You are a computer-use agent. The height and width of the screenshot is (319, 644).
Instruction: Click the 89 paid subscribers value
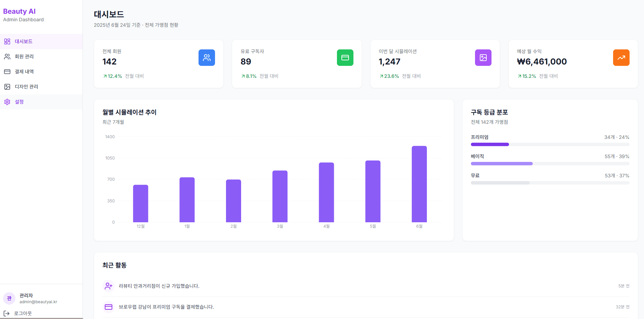point(246,62)
